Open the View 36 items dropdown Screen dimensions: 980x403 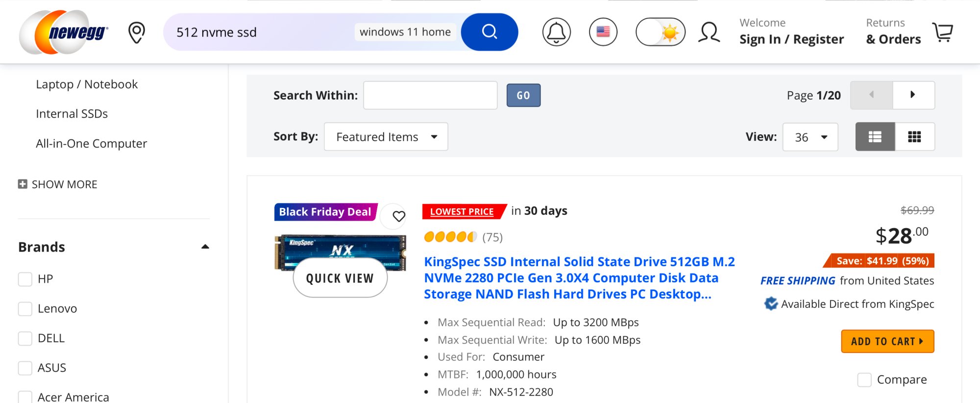810,137
